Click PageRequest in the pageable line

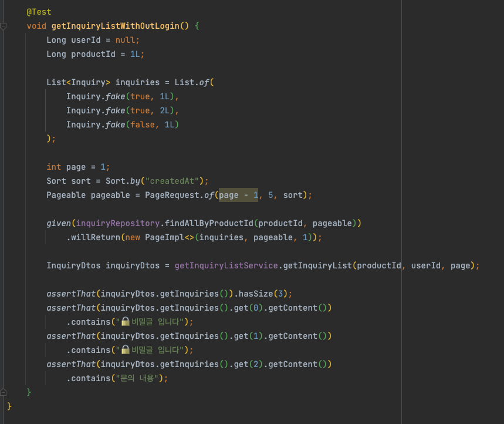(172, 196)
